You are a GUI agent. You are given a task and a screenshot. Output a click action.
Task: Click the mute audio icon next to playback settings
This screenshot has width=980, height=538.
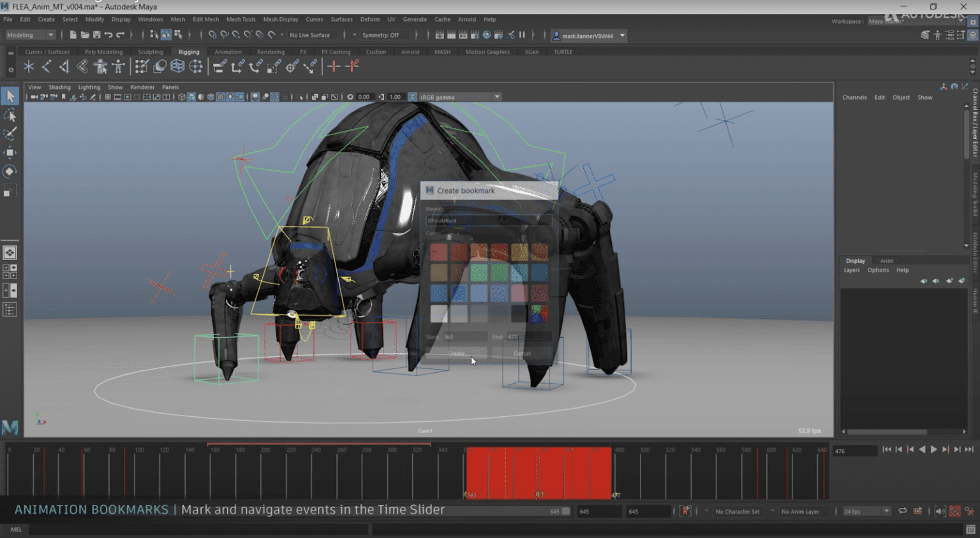point(940,511)
